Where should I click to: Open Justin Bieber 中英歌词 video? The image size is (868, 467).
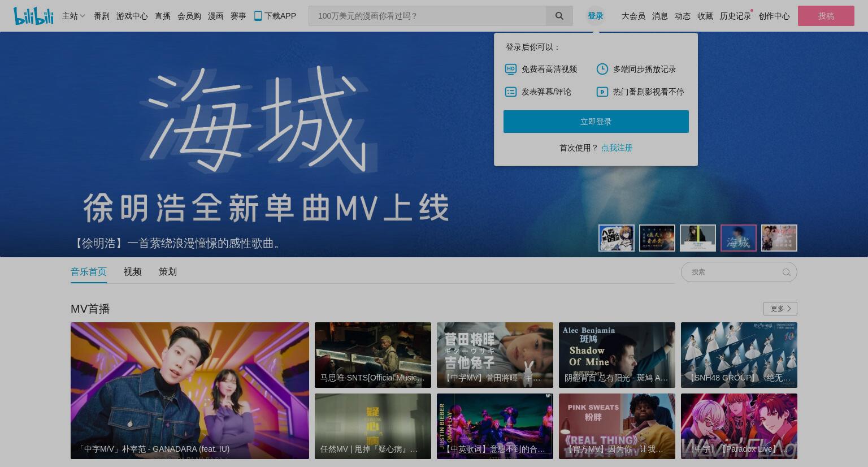[495, 426]
